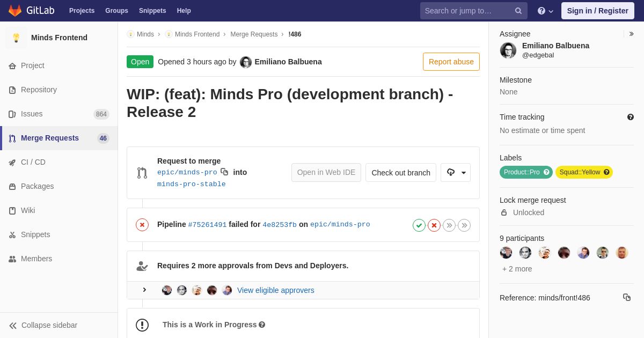
Task: Click the assignee avatar in right sidebar
Action: coord(508,50)
